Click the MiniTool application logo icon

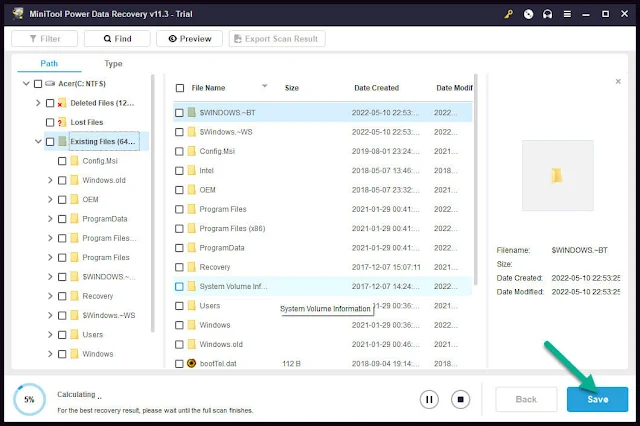(x=18, y=13)
